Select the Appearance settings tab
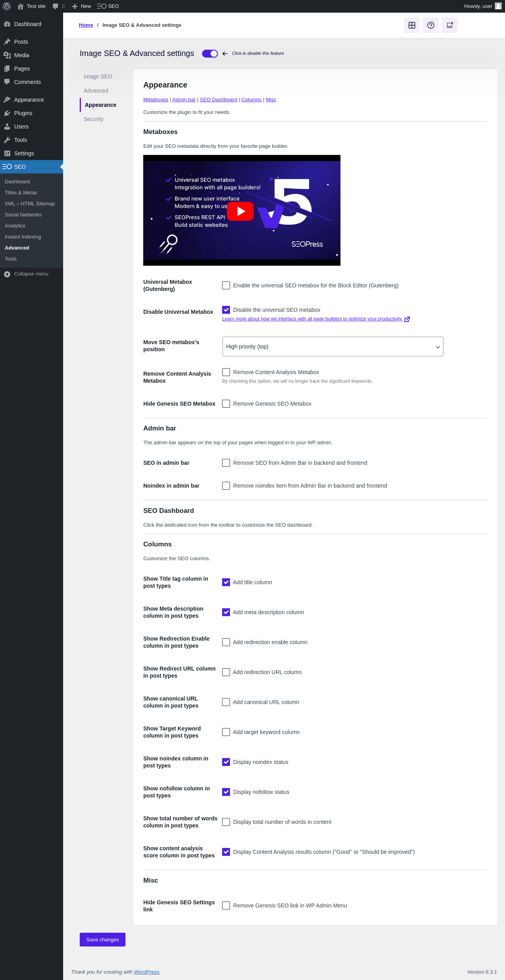The image size is (505, 980). 101,105
